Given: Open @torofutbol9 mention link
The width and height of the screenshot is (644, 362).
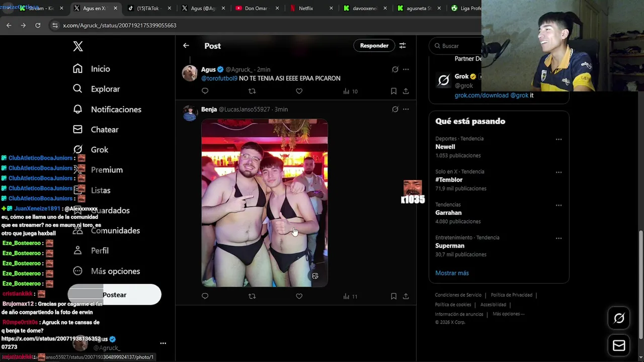Looking at the screenshot, I should coord(219,78).
